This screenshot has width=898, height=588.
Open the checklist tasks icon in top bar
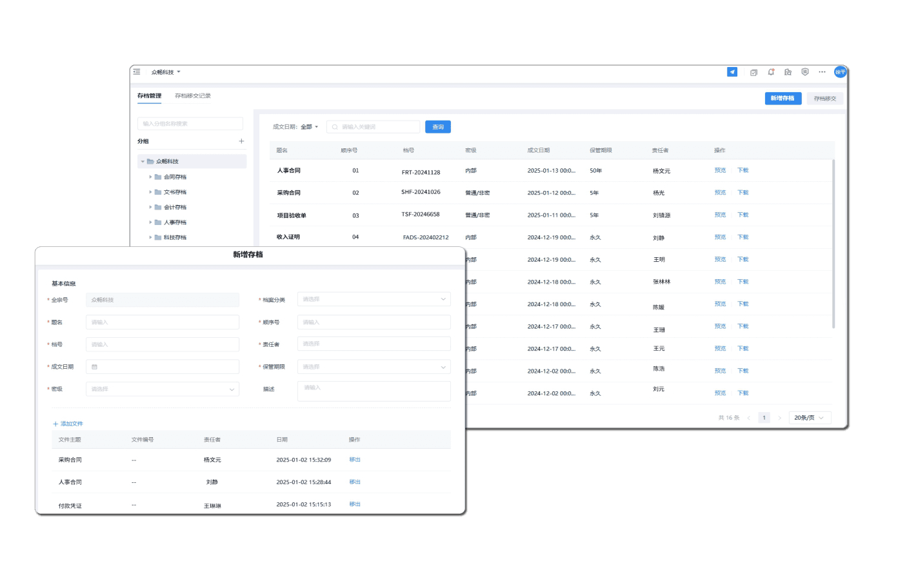pyautogui.click(x=753, y=72)
